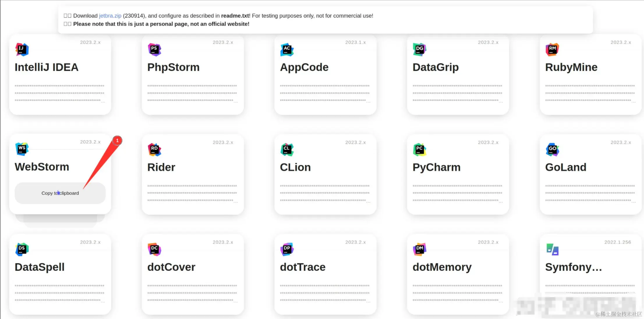Click the WebStorm WS icon
This screenshot has width=644, height=319.
[22, 149]
